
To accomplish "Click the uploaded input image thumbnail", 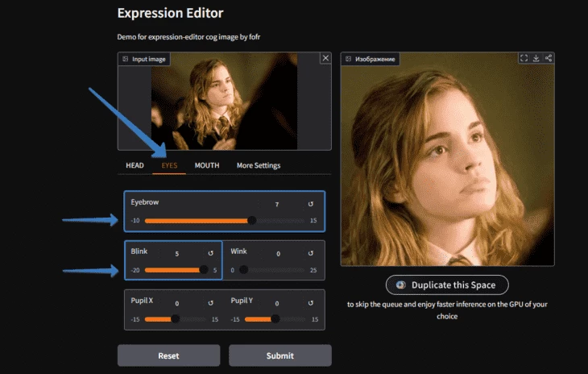I will tap(224, 102).
